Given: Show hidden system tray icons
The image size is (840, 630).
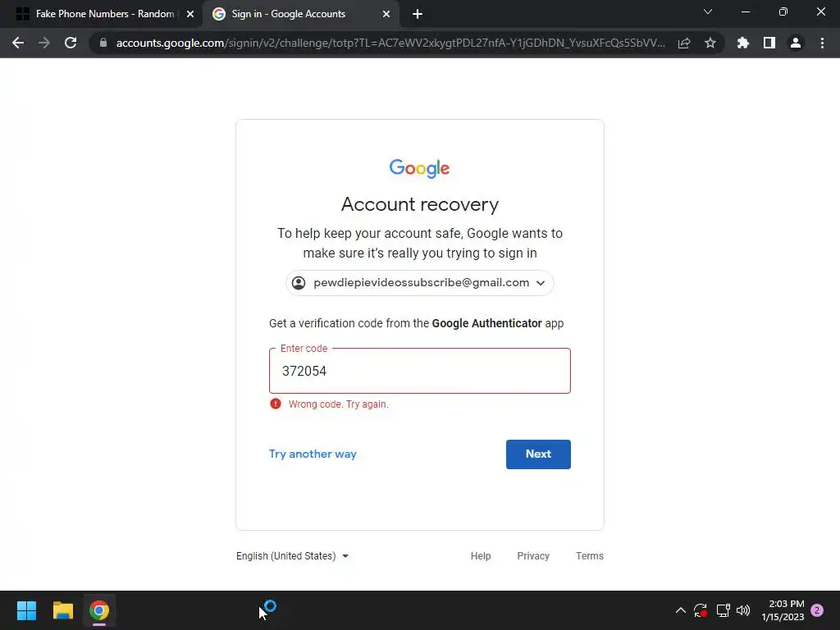Looking at the screenshot, I should [680, 610].
